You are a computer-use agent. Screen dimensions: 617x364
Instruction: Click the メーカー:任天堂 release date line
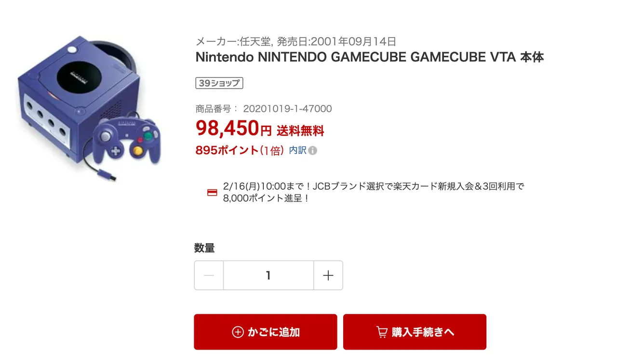pos(295,41)
